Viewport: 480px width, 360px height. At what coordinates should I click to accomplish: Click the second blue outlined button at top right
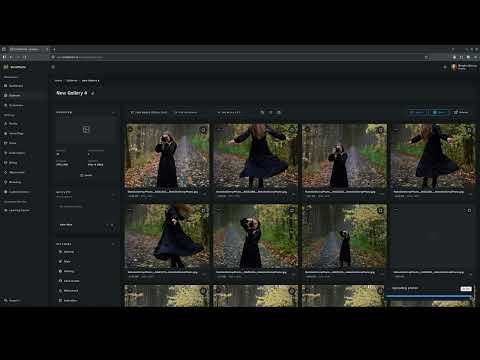(440, 113)
